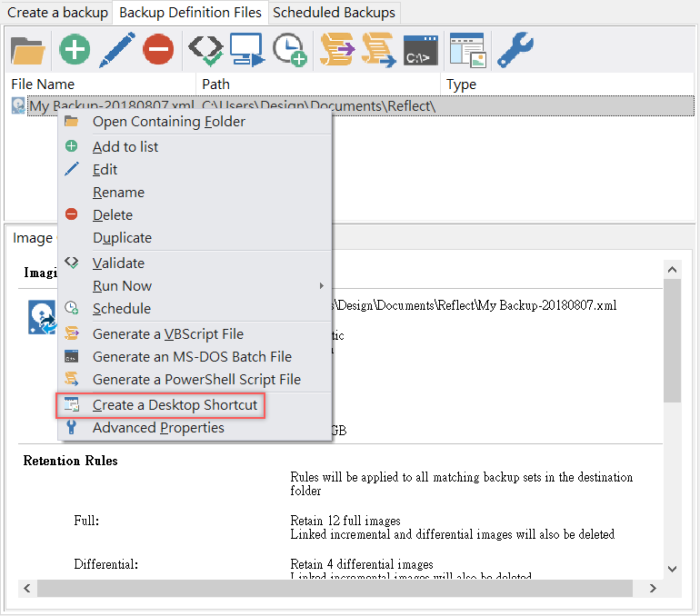Click the 'Retain 4 differential images' text
700x616 pixels.
click(362, 564)
